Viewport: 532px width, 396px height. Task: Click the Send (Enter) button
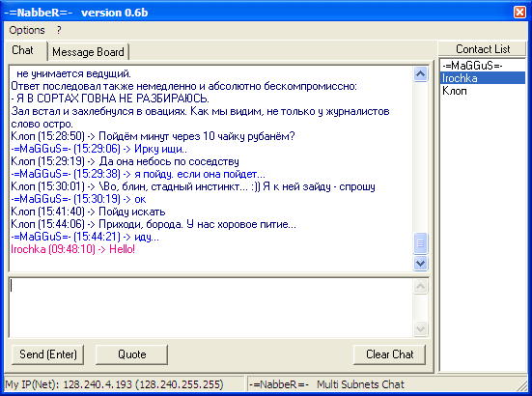48,354
